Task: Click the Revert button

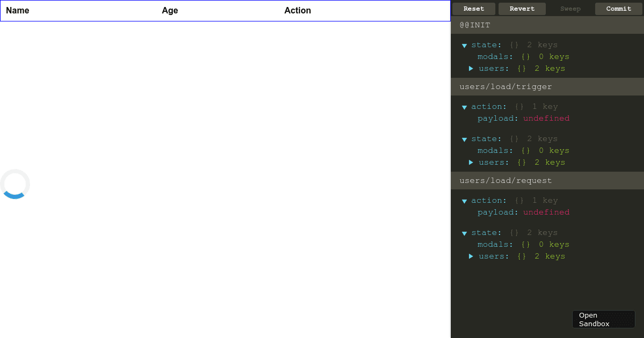Action: (x=522, y=9)
